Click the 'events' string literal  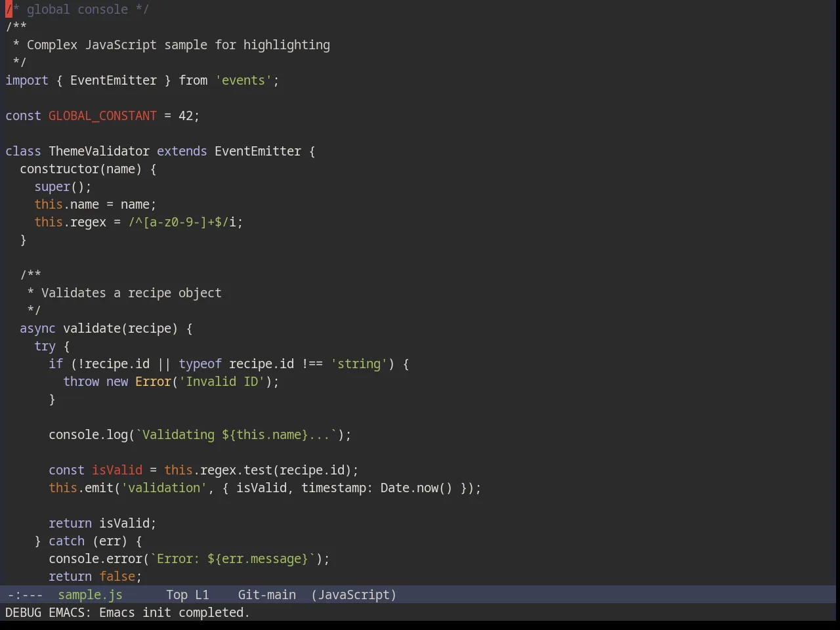click(243, 80)
